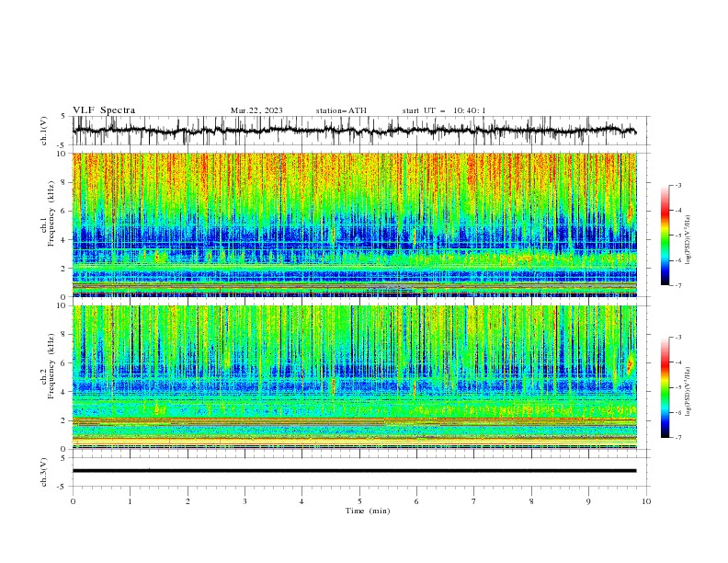Screen dimensions: 728x563
Task: Click the ch.1 log(PSD) colorbar label
Action: pyautogui.click(x=688, y=240)
